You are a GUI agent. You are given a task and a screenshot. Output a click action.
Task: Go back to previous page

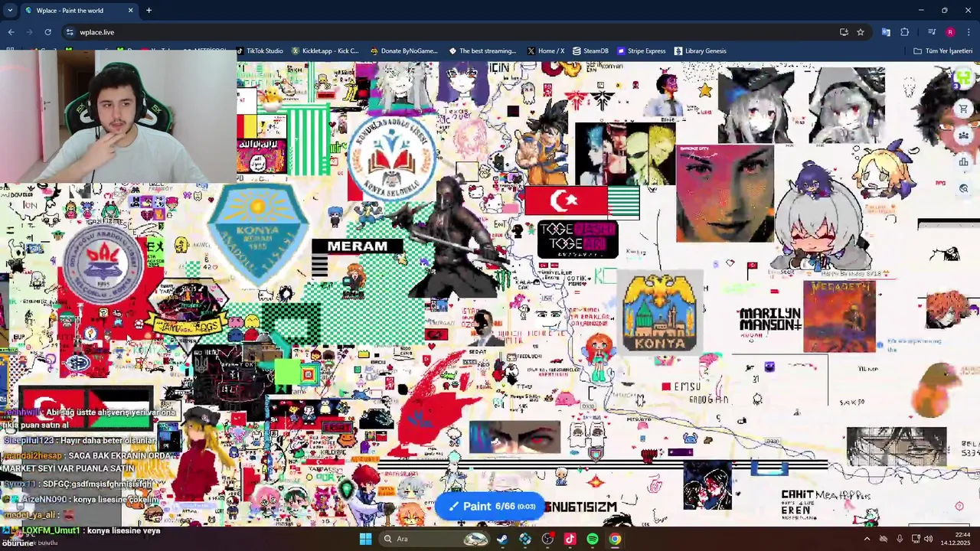coord(11,32)
